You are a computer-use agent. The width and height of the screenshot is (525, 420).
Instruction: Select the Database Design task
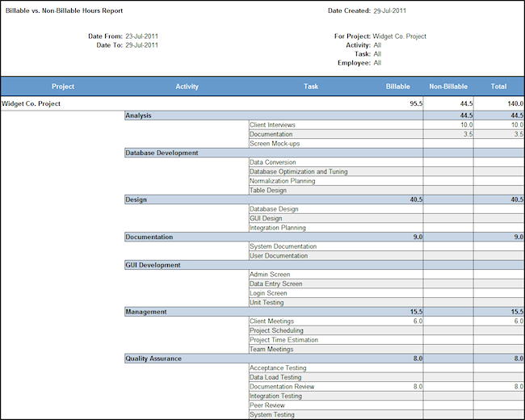tap(274, 209)
